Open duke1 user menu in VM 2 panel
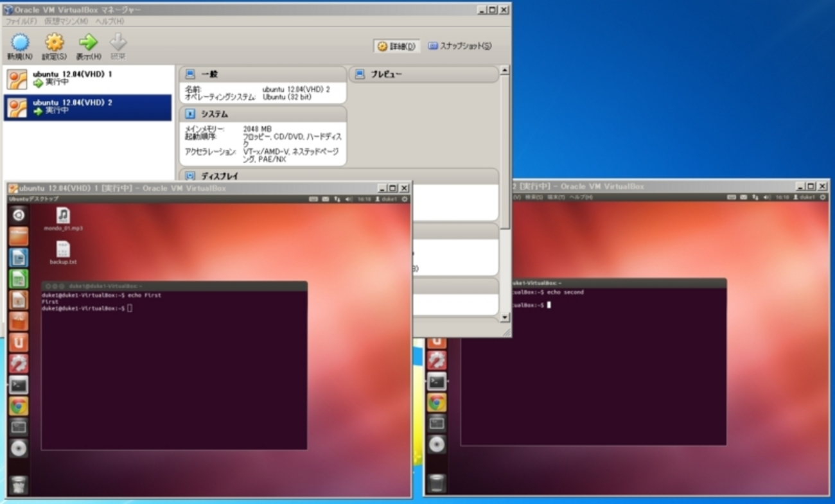Screen dimensions: 835x504 (805, 197)
